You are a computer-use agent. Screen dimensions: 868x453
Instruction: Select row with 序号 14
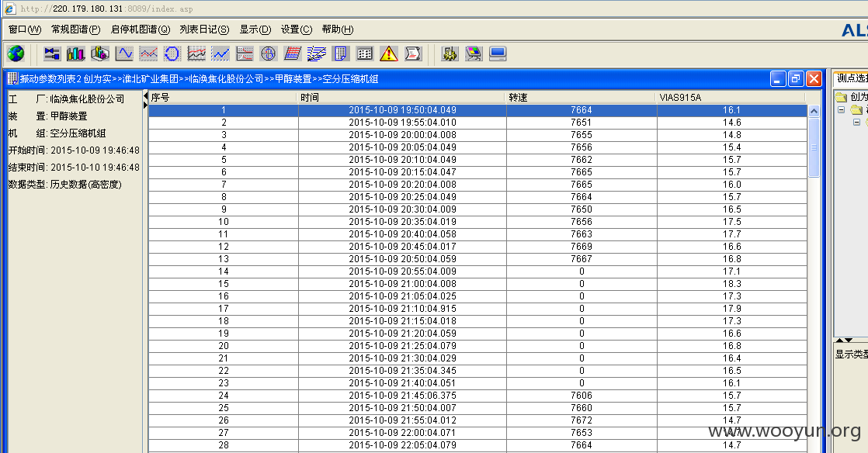(x=477, y=271)
